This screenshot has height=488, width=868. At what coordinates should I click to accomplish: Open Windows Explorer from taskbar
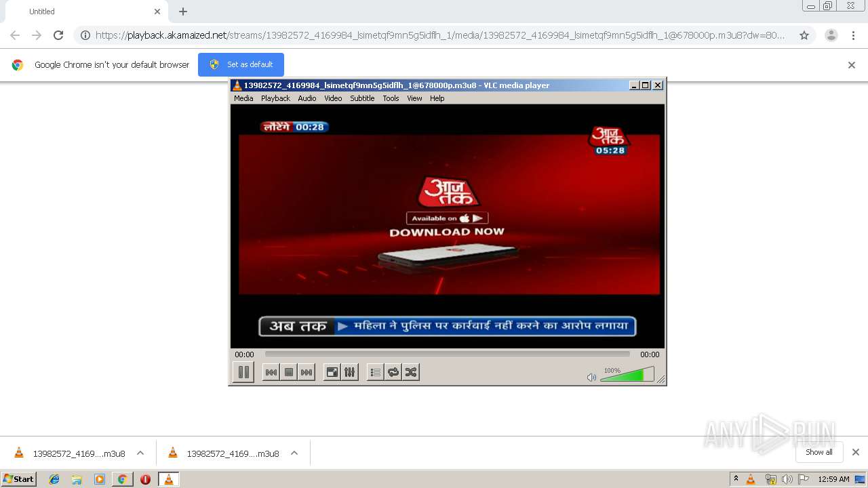[77, 479]
